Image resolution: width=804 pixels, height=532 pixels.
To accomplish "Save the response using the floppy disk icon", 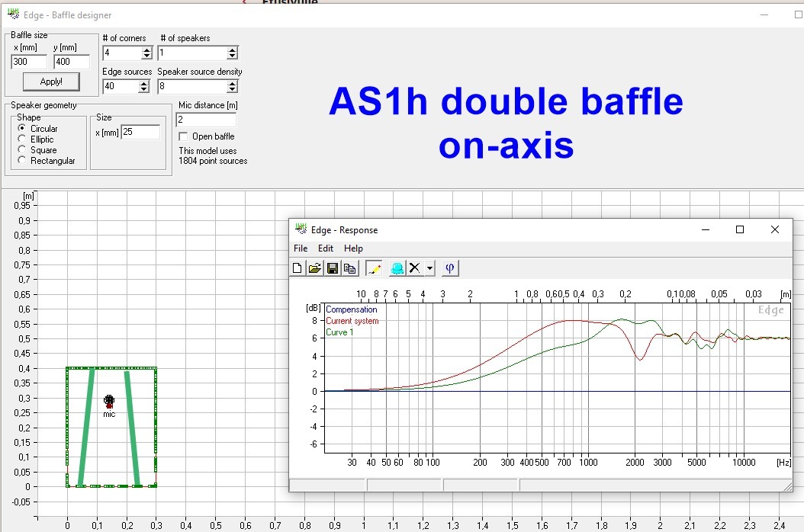I will tap(333, 268).
